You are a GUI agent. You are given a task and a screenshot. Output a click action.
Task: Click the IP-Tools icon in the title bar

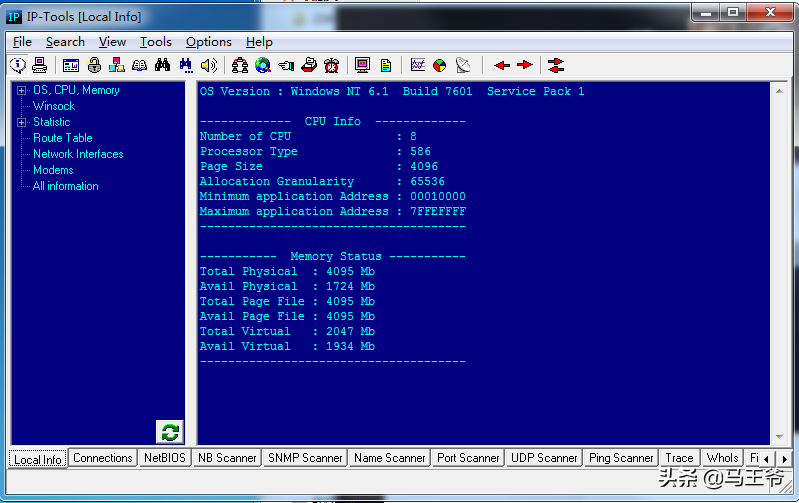13,17
